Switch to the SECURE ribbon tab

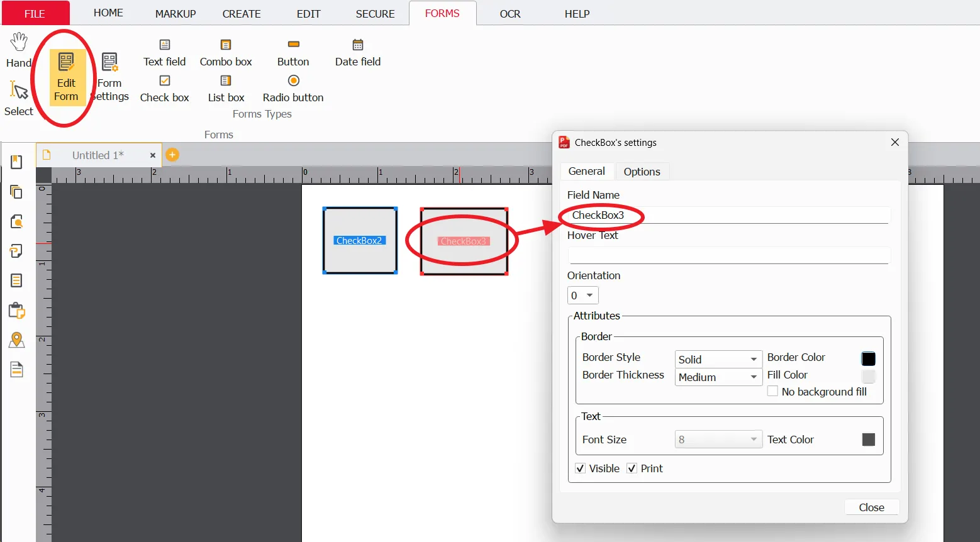[376, 13]
